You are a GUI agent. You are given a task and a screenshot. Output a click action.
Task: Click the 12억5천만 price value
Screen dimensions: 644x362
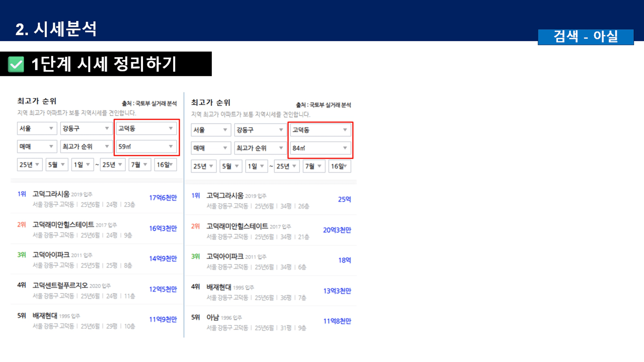(163, 289)
